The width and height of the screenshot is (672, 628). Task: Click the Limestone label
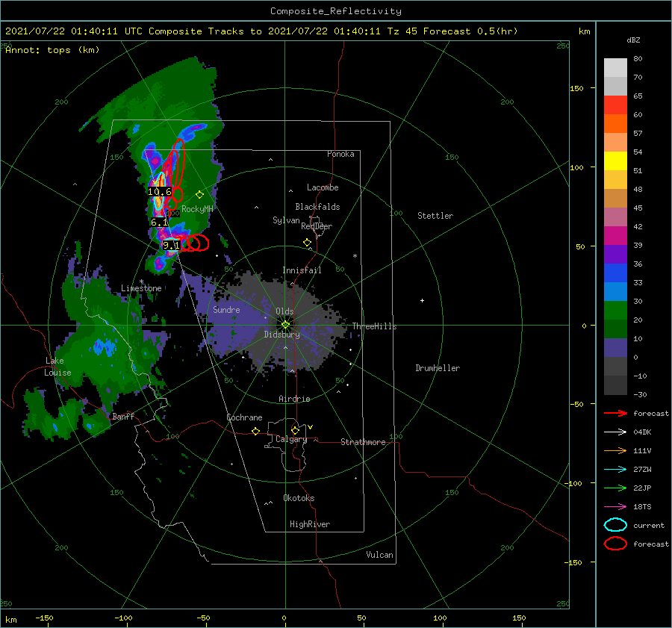tap(141, 288)
